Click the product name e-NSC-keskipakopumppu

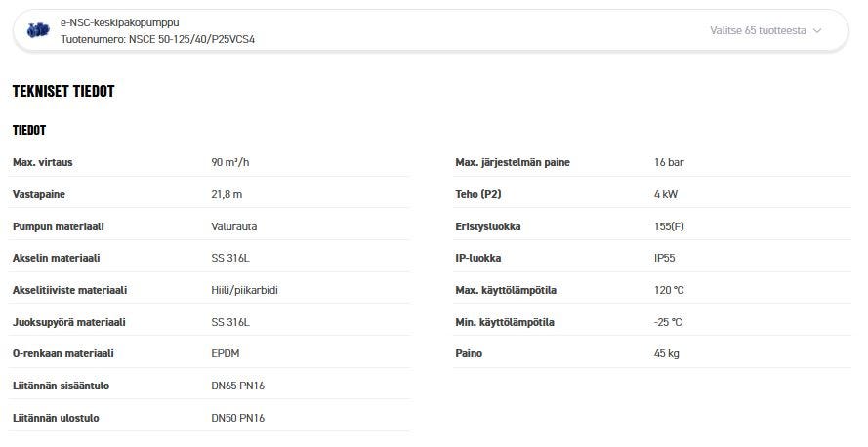(119, 21)
